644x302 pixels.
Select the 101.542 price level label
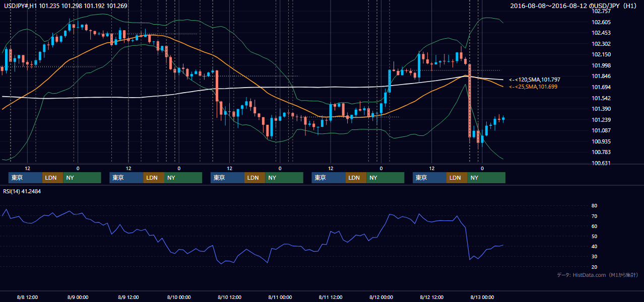pyautogui.click(x=601, y=98)
